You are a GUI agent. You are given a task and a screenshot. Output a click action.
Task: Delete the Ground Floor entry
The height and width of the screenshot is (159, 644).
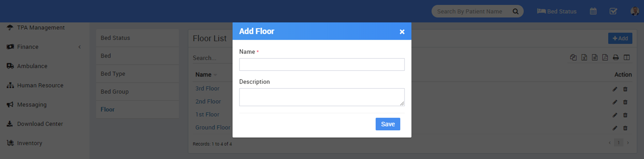click(x=625, y=128)
